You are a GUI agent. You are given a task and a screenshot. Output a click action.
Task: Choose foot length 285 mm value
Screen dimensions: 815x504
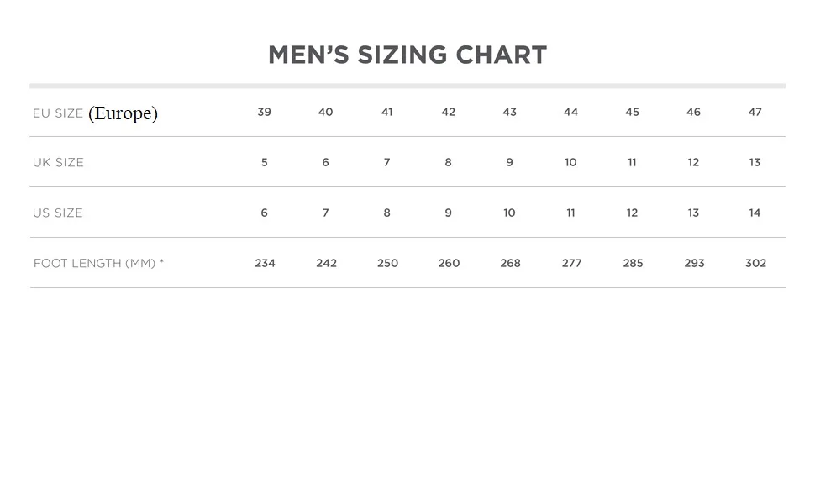tap(633, 264)
